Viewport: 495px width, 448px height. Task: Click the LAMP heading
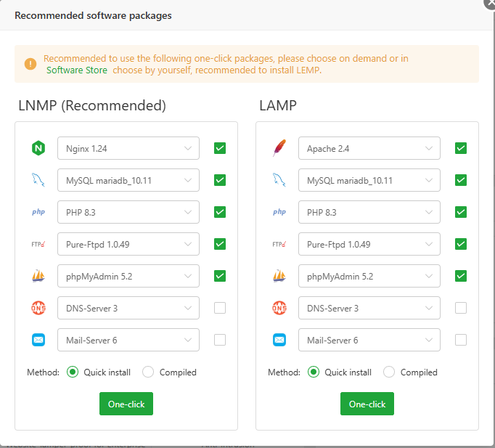tap(278, 105)
